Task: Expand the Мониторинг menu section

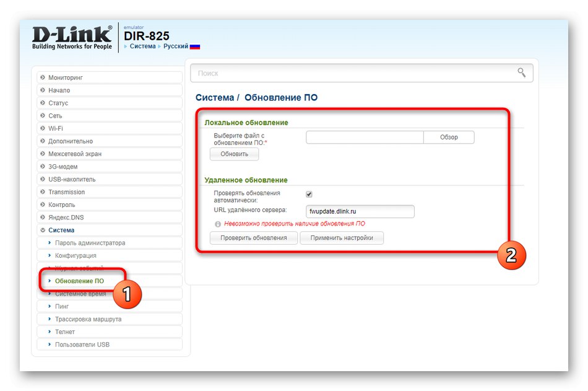Action: point(110,77)
